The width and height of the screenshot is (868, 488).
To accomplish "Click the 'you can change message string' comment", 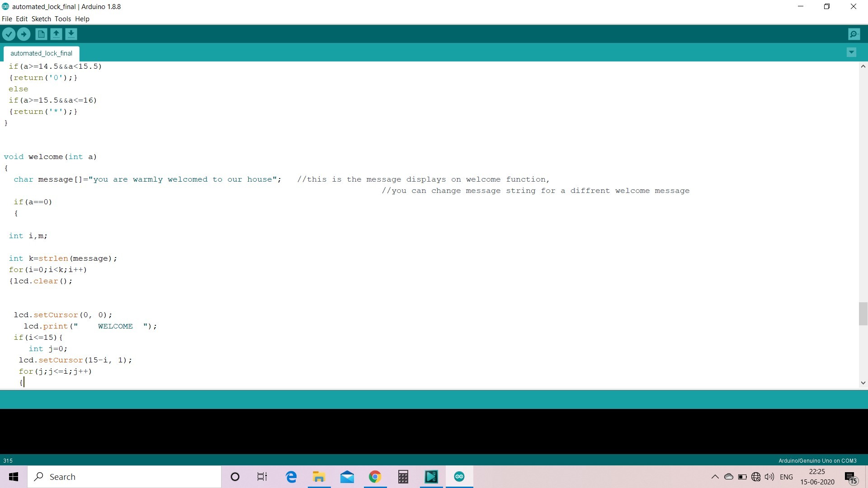I will click(x=536, y=191).
